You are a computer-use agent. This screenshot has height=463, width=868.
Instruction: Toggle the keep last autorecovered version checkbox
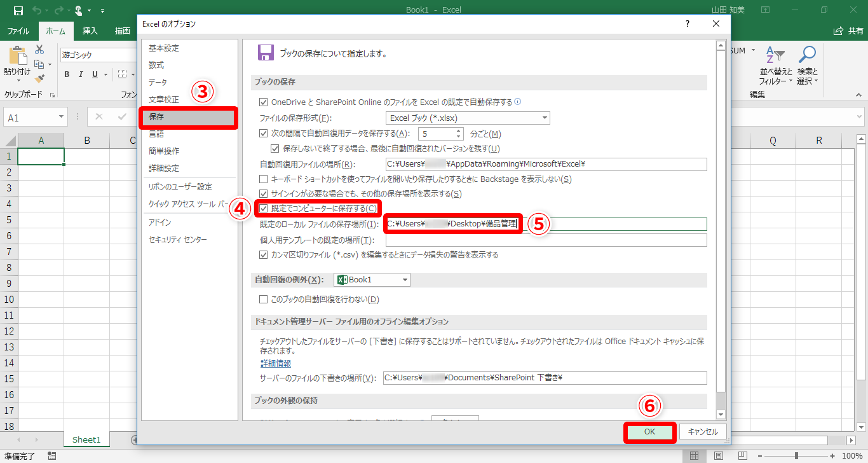275,149
